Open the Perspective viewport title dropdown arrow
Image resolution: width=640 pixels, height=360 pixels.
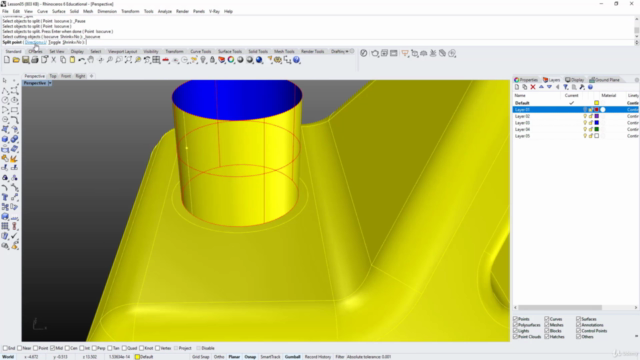point(50,83)
